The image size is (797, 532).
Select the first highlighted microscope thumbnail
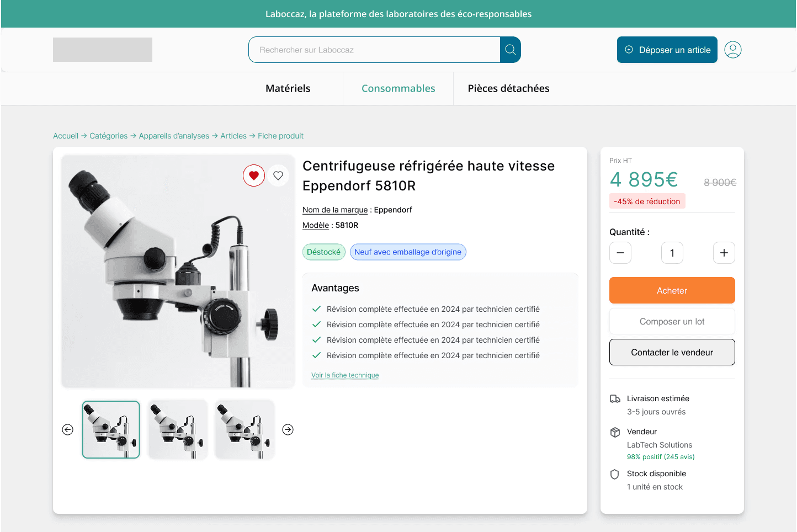tap(111, 429)
